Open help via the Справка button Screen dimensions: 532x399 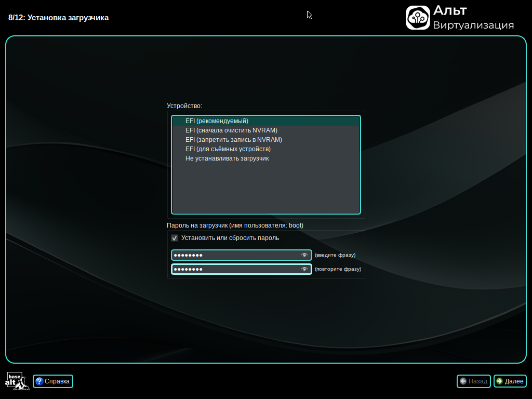53,381
